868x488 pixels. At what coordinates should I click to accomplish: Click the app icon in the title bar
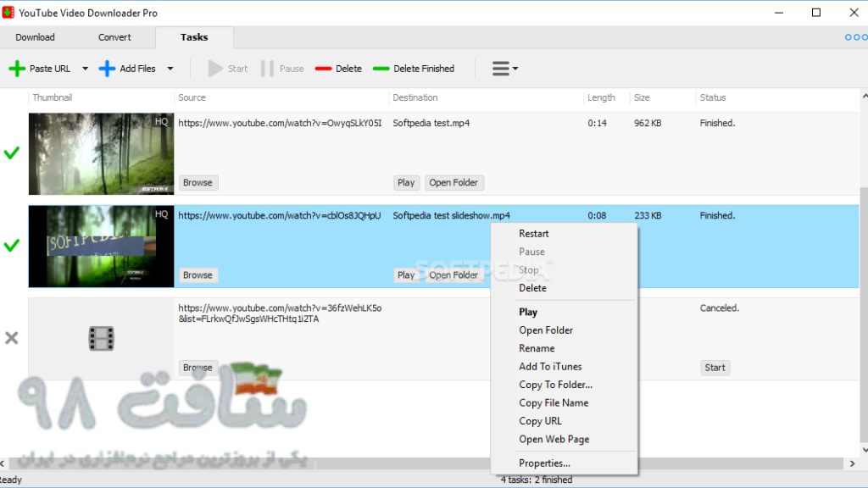pos(8,12)
